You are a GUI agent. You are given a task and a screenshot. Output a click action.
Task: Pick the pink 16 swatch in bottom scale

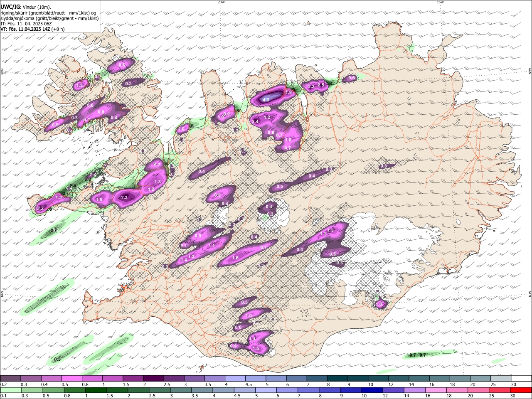[x=436, y=390]
